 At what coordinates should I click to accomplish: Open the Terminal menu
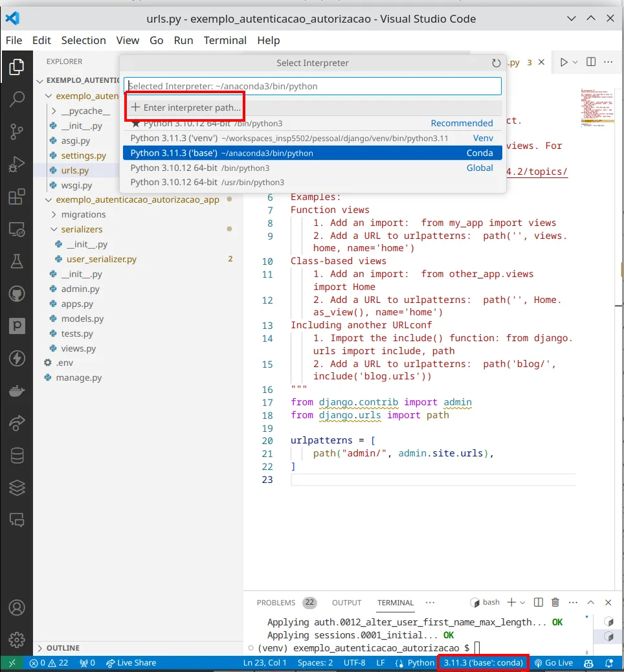225,40
